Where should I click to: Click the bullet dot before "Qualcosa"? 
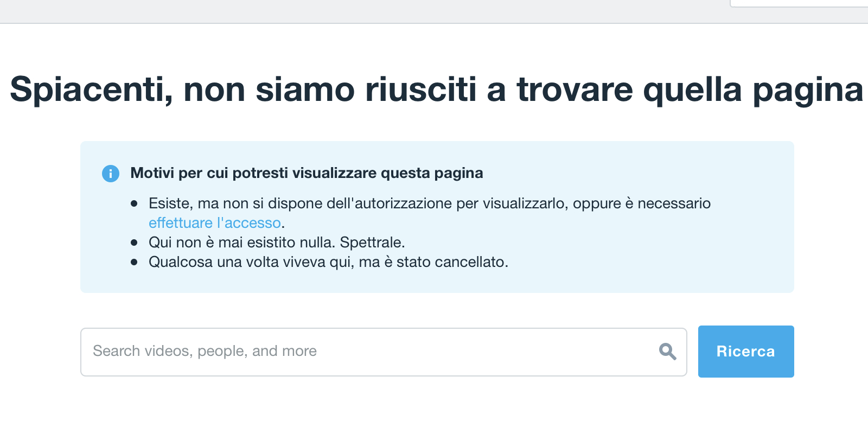tap(134, 262)
